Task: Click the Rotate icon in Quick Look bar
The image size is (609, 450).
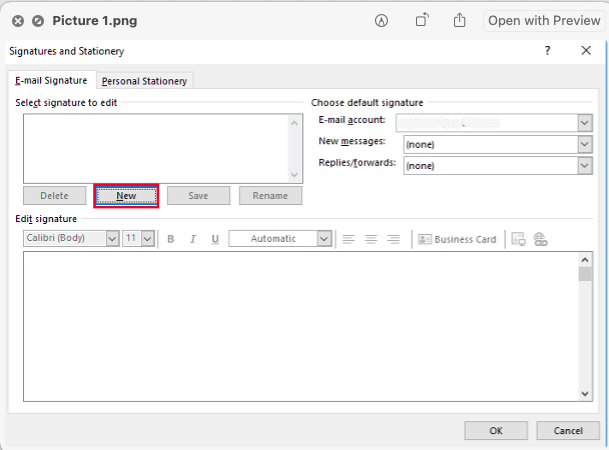Action: pyautogui.click(x=422, y=20)
